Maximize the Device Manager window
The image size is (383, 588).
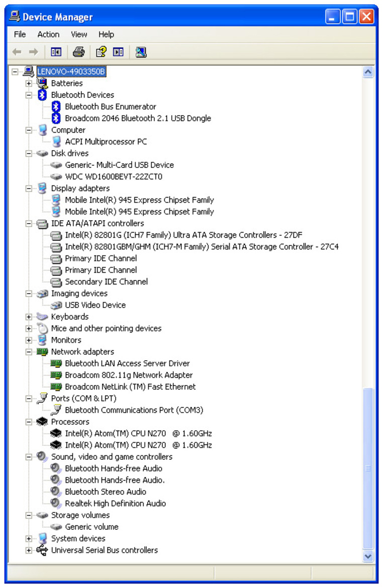[x=350, y=17]
